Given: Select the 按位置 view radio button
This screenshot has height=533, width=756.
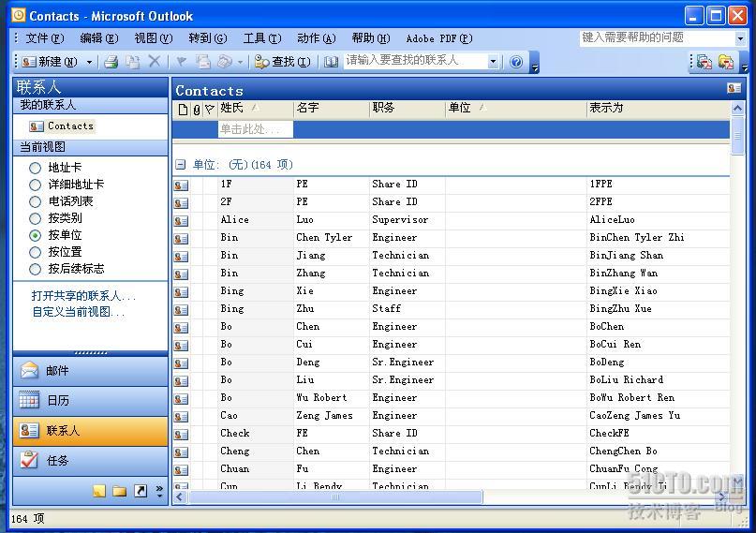Looking at the screenshot, I should [x=36, y=253].
